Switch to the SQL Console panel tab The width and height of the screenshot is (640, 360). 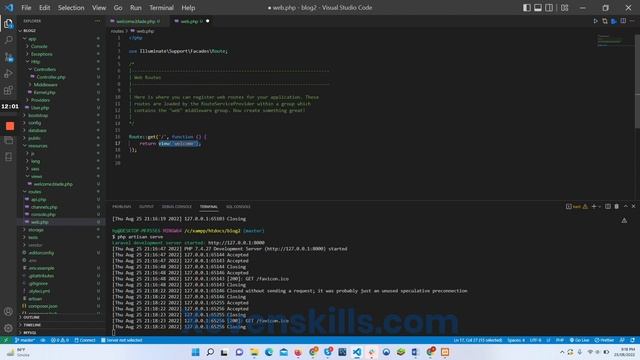[238, 207]
